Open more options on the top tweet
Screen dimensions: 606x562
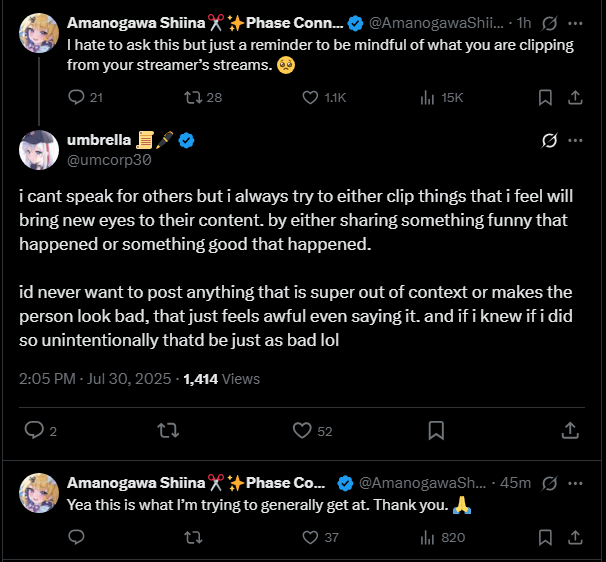click(x=575, y=21)
